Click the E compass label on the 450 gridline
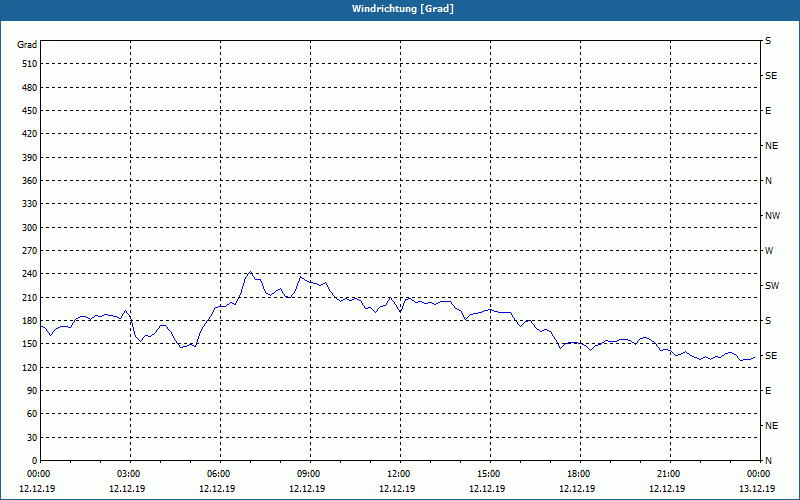The height and width of the screenshot is (500, 800). click(768, 111)
